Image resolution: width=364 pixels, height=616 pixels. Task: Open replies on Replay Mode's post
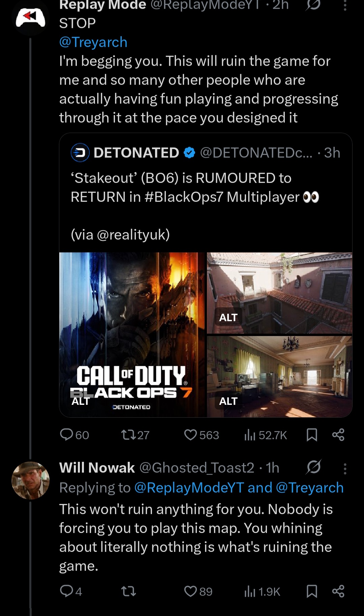tap(74, 435)
